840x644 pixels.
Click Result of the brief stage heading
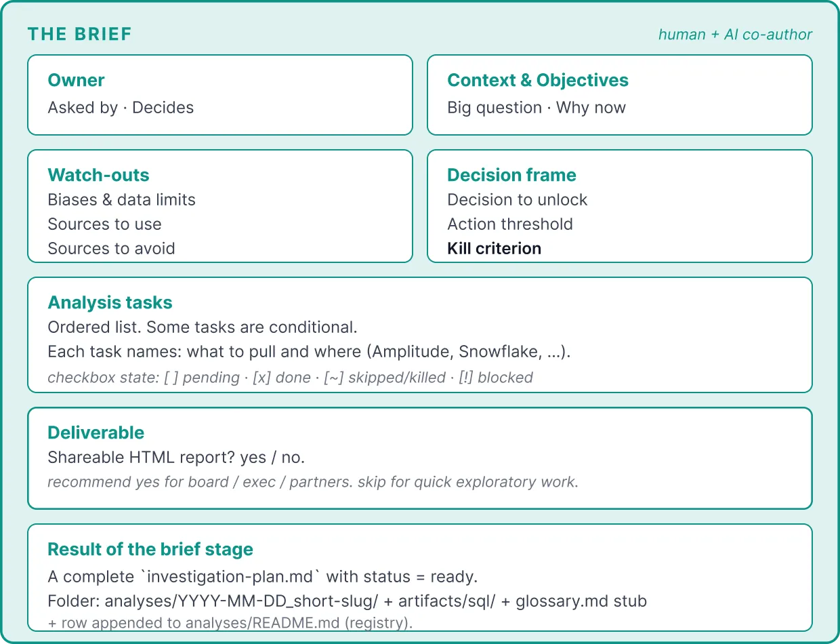tap(150, 549)
